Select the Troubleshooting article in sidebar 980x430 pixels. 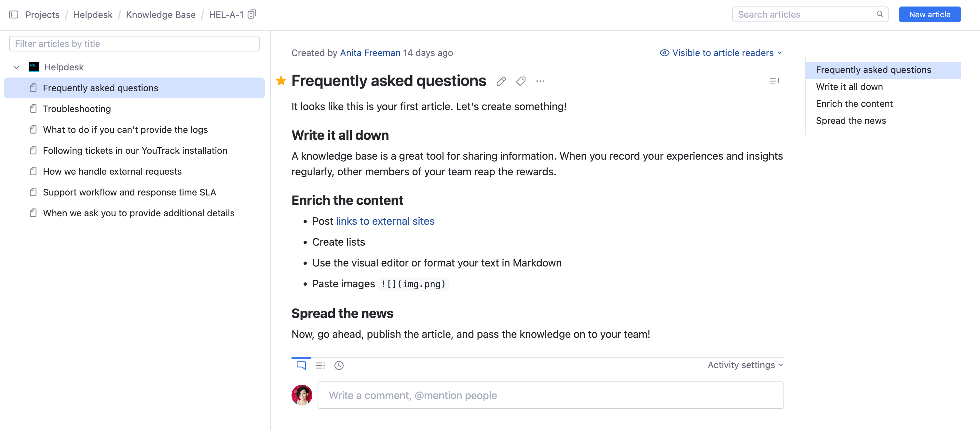click(77, 108)
